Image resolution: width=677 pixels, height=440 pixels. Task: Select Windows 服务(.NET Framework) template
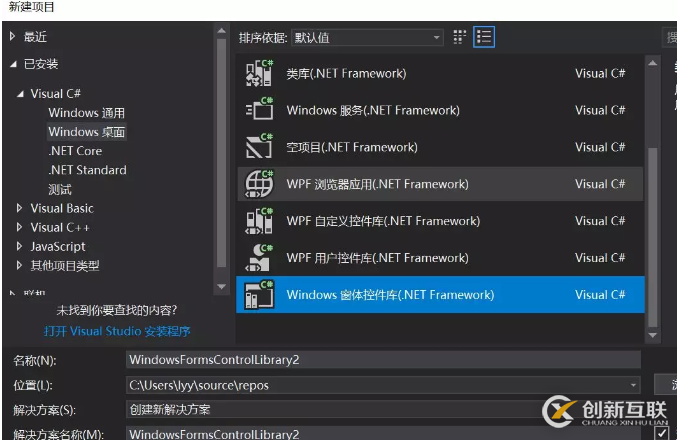pyautogui.click(x=440, y=110)
